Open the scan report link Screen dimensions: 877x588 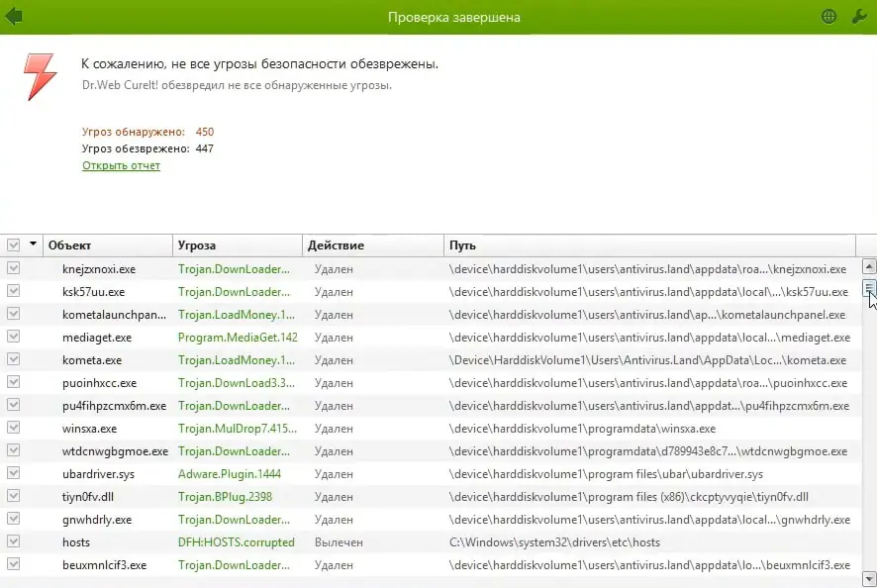click(x=121, y=165)
